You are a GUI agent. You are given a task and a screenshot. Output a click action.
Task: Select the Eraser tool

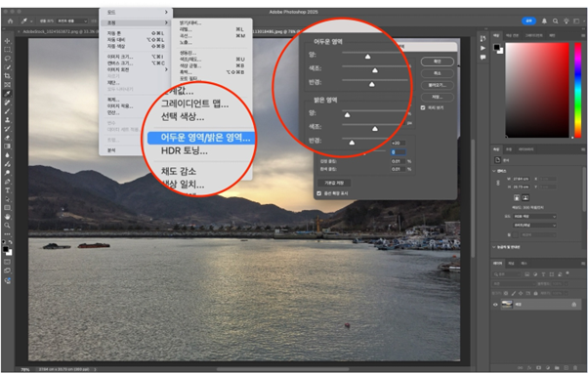pos(7,138)
